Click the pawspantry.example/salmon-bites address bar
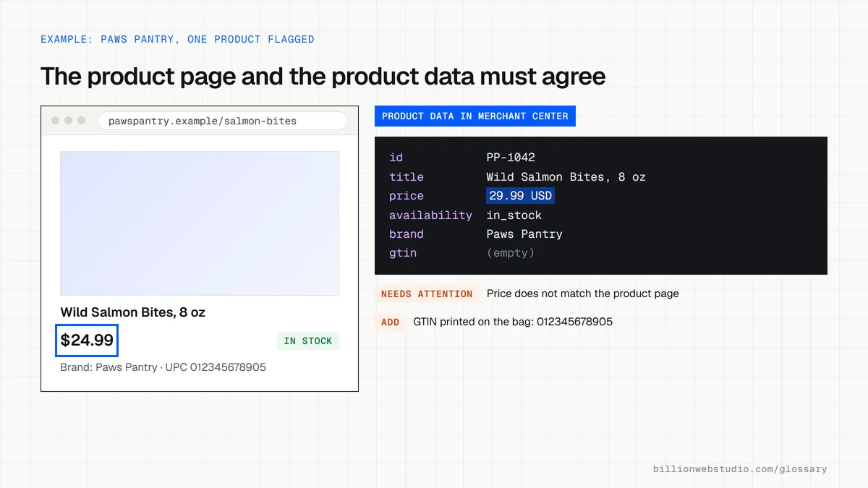The width and height of the screenshot is (868, 488). tap(222, 121)
